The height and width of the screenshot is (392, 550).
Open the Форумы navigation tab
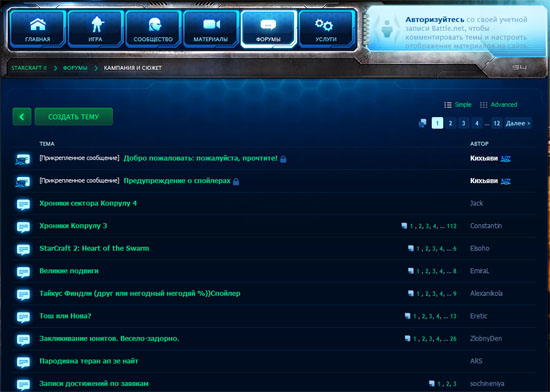click(269, 29)
